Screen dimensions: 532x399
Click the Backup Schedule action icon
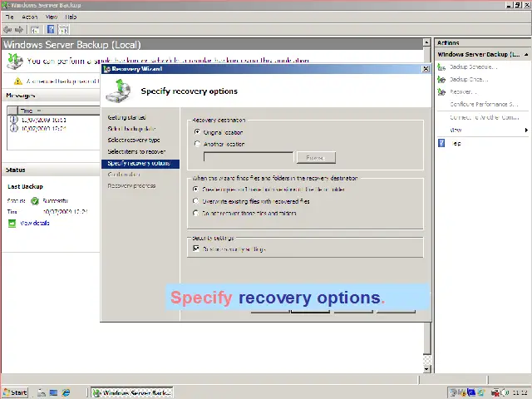click(x=441, y=66)
